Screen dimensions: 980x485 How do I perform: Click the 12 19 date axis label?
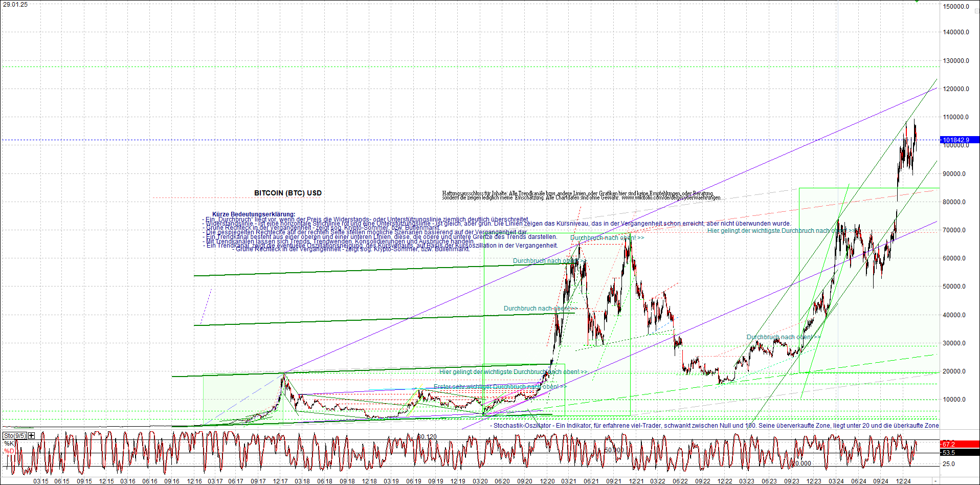click(x=457, y=481)
